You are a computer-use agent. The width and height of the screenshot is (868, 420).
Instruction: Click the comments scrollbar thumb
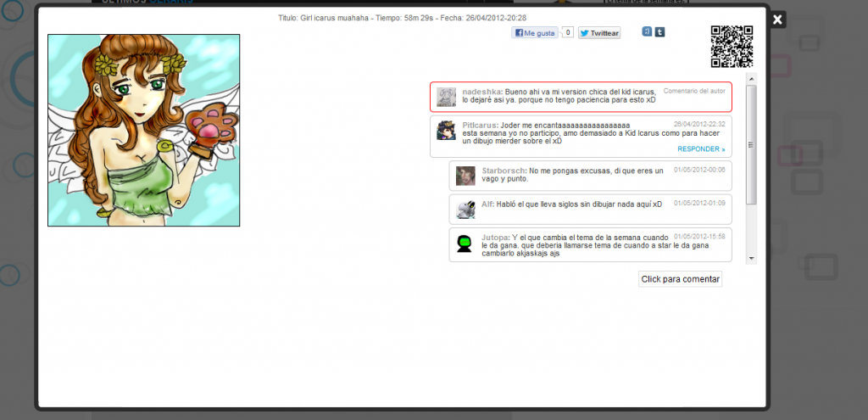(x=751, y=144)
